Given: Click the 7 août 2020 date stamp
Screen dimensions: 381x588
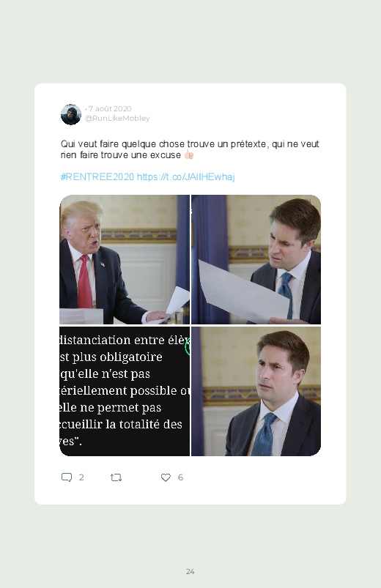Looking at the screenshot, I should click(x=110, y=109).
